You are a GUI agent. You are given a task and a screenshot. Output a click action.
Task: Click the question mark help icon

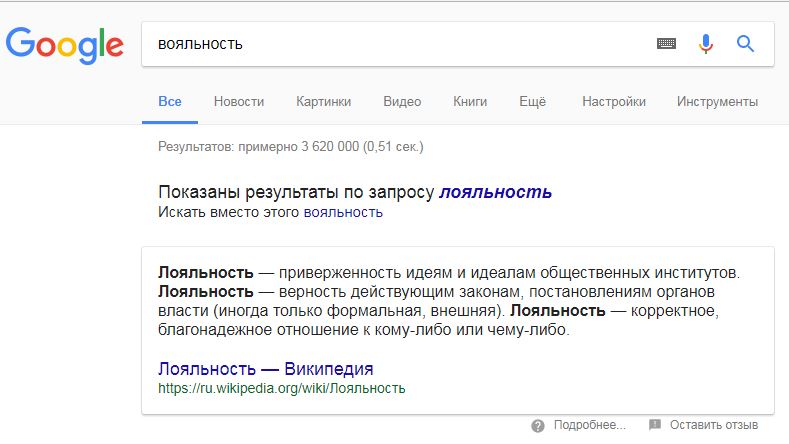tap(537, 426)
